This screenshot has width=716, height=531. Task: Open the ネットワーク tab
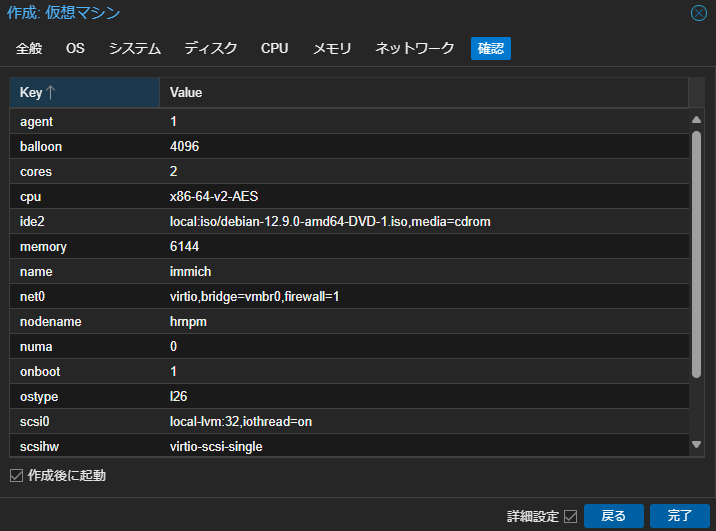[415, 48]
